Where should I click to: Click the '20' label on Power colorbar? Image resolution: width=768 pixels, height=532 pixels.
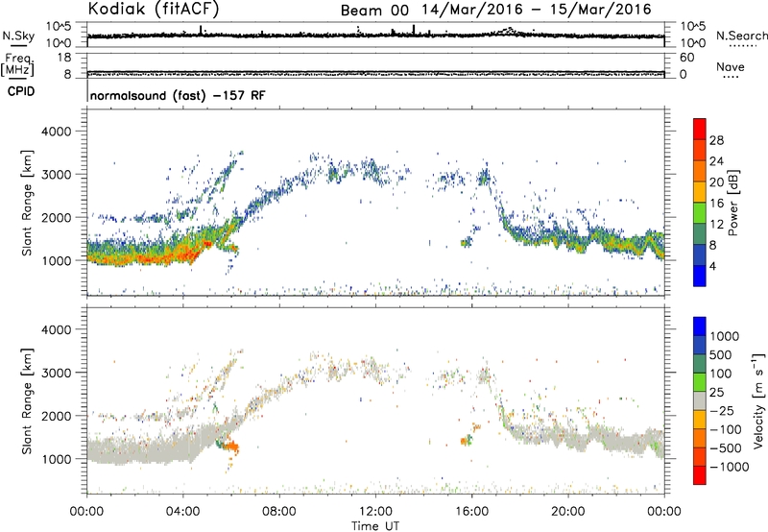coord(716,182)
